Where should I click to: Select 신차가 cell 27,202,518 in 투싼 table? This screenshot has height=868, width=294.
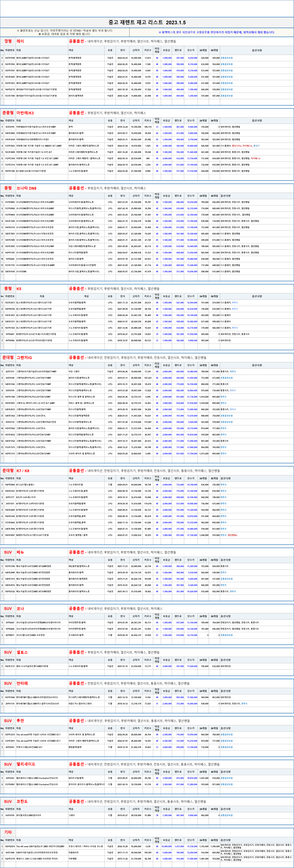coord(136,747)
